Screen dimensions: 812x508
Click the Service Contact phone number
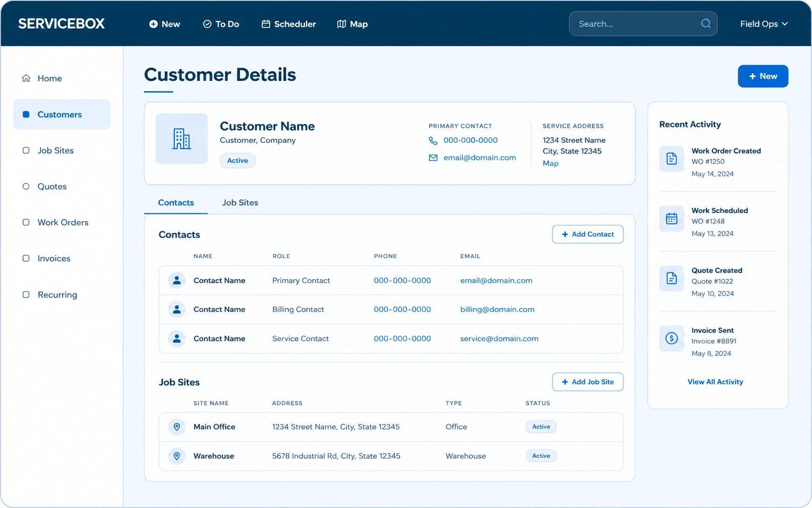pos(402,338)
